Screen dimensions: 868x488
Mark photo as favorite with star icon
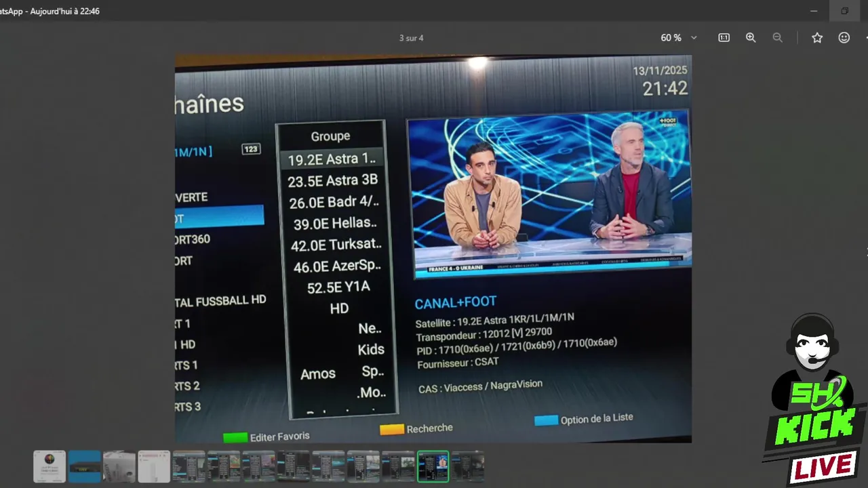817,38
